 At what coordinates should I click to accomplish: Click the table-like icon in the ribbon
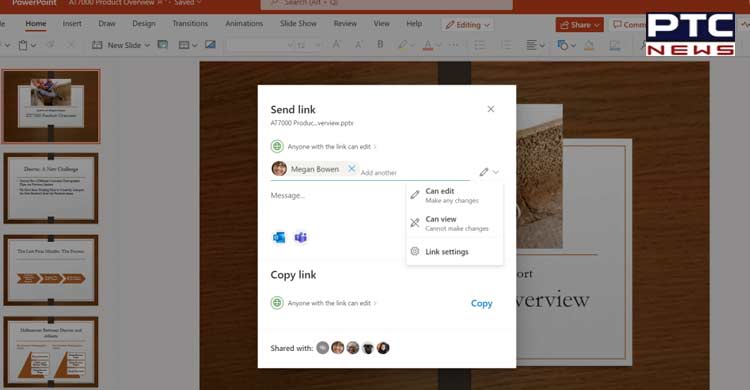tap(184, 45)
